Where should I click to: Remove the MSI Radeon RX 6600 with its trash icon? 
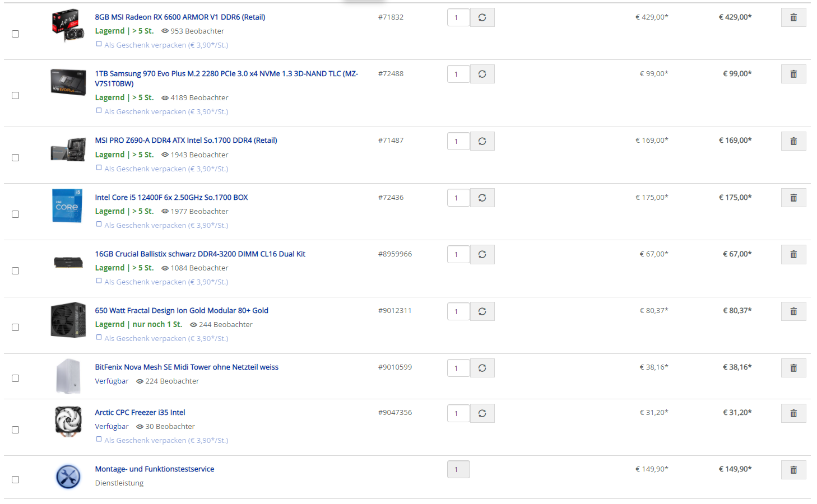click(793, 17)
